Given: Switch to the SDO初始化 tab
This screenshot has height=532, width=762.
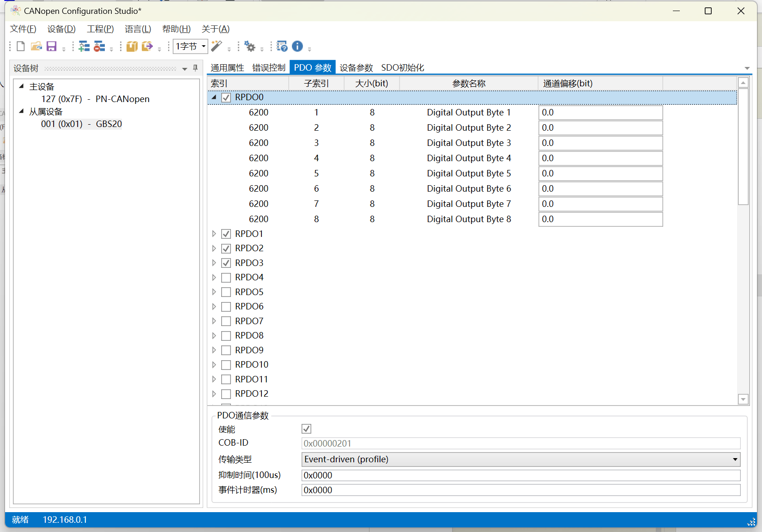Looking at the screenshot, I should tap(403, 67).
